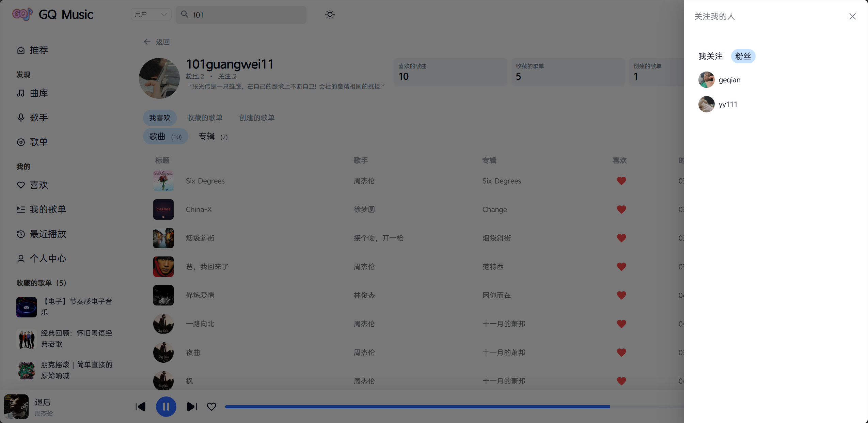Like the playing song via heart outline
Screen dimensions: 868x423
coord(211,407)
